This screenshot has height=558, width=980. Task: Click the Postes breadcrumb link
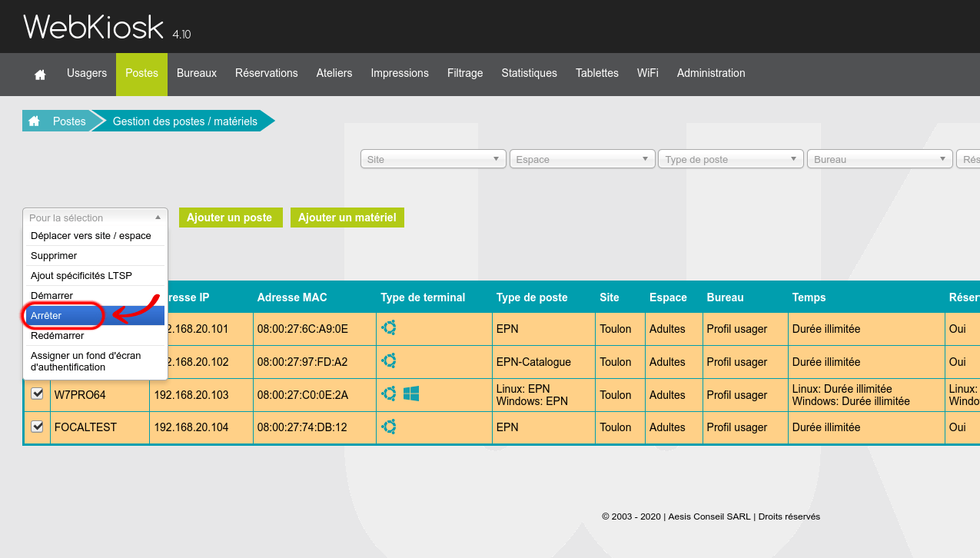(x=69, y=121)
